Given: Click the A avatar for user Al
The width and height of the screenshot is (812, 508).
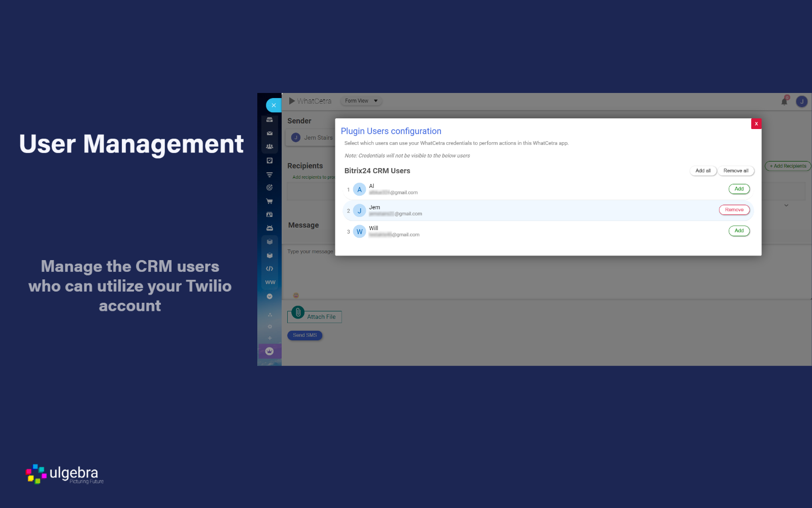Looking at the screenshot, I should [359, 189].
